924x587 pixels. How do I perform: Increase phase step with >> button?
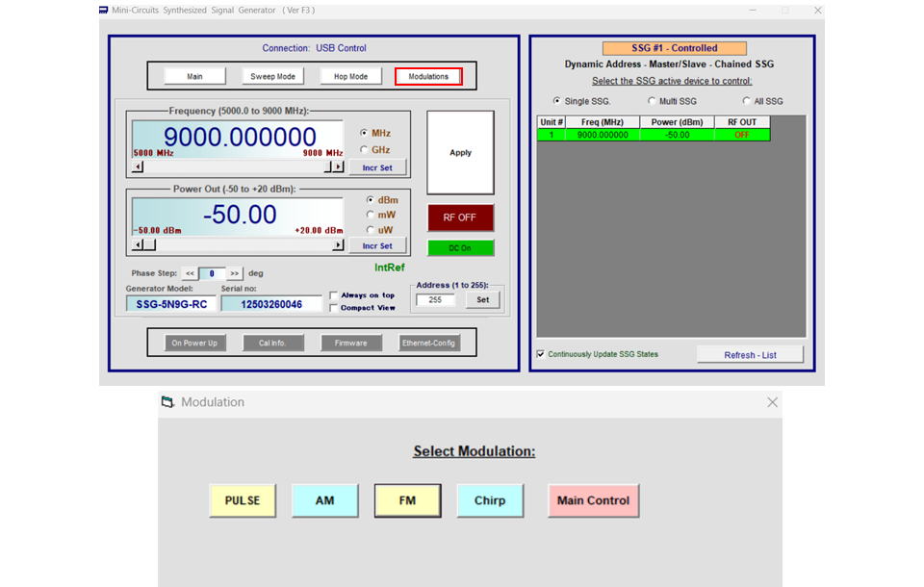click(235, 273)
